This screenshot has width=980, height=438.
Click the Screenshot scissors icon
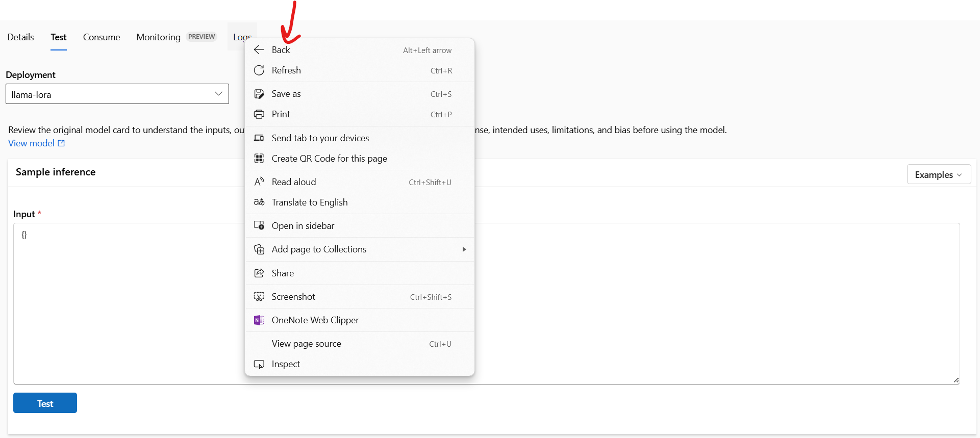(x=259, y=297)
